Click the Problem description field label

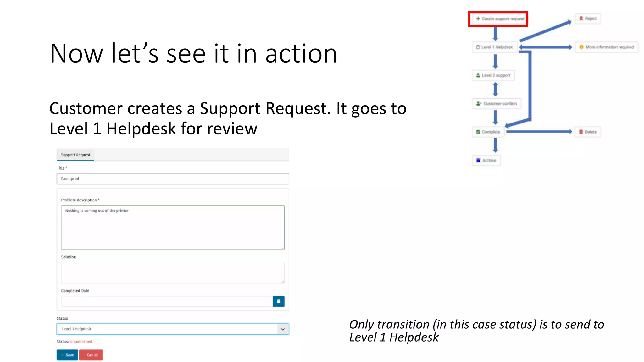(x=80, y=200)
